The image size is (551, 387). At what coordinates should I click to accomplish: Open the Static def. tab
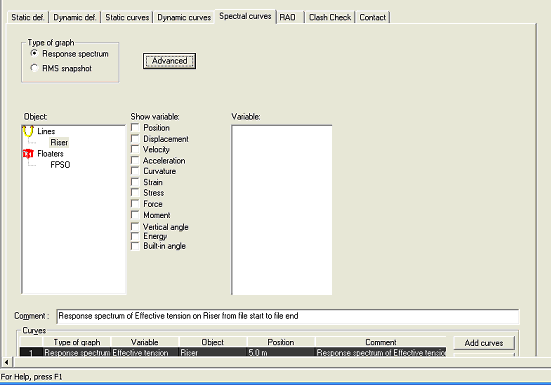tap(28, 17)
